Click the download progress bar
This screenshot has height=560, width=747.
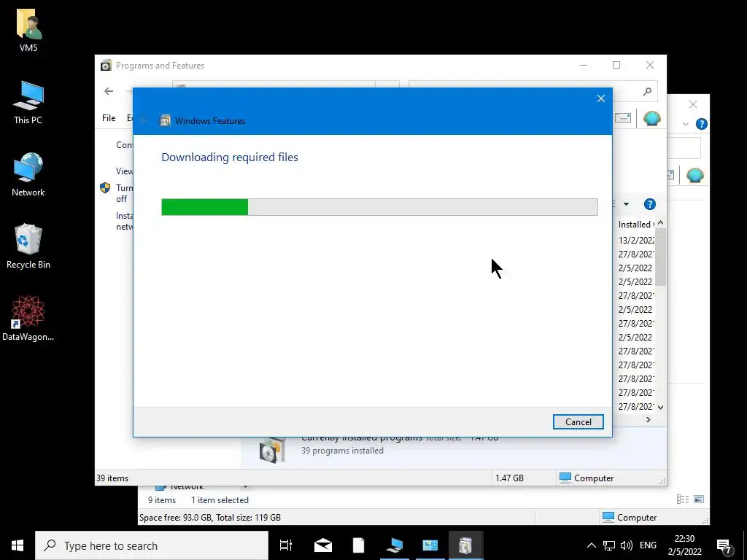[379, 207]
